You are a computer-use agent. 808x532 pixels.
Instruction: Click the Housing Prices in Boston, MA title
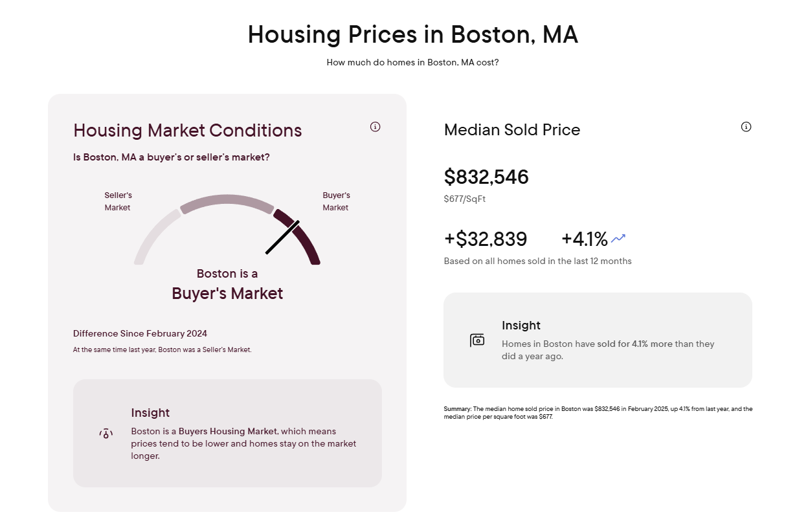tap(412, 34)
